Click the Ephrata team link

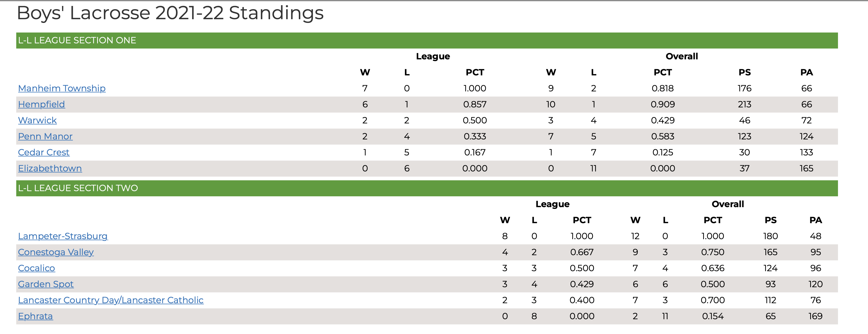point(35,317)
